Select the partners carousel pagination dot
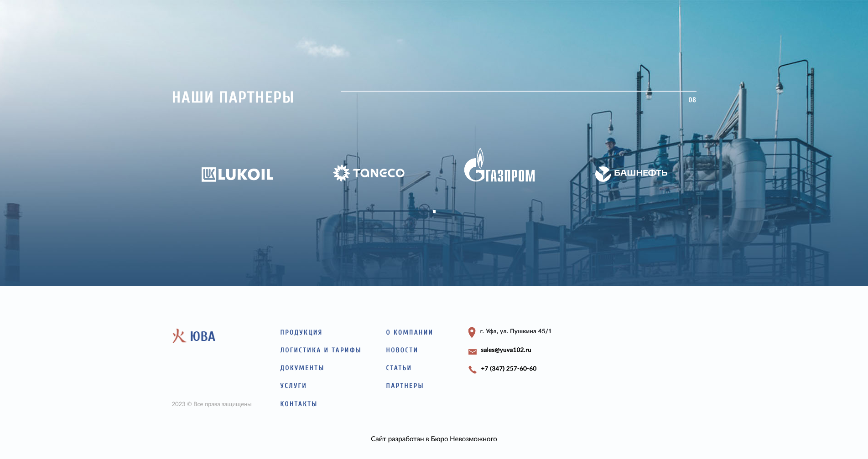 click(x=434, y=211)
